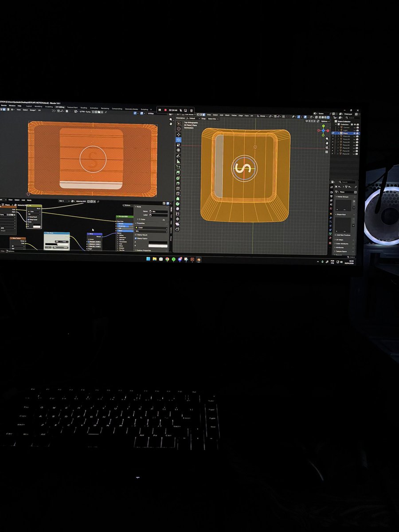Toggle visibility of Light in outliner
This screenshot has width=399, height=532.
355,130
